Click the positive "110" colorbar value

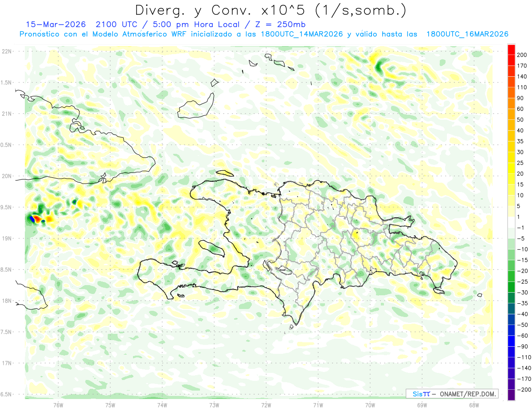[522, 87]
